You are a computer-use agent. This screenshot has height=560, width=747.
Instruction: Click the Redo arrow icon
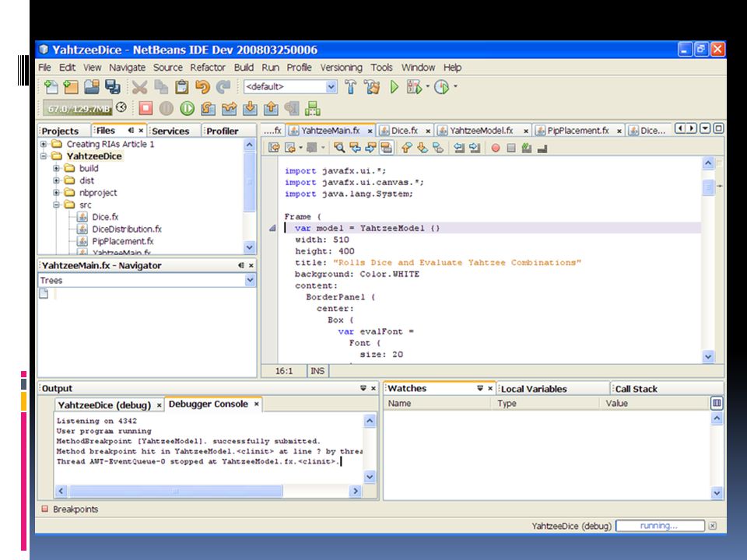pos(223,87)
